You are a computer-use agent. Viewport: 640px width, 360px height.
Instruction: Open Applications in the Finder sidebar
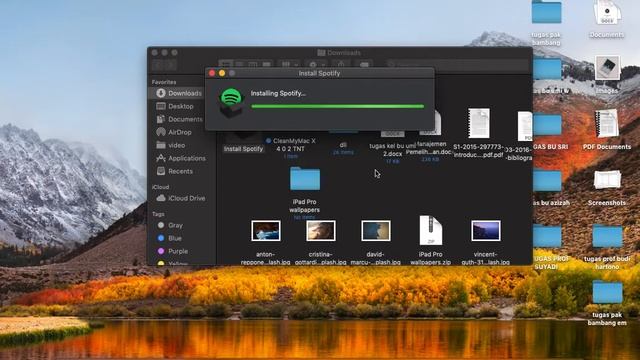coord(181,158)
